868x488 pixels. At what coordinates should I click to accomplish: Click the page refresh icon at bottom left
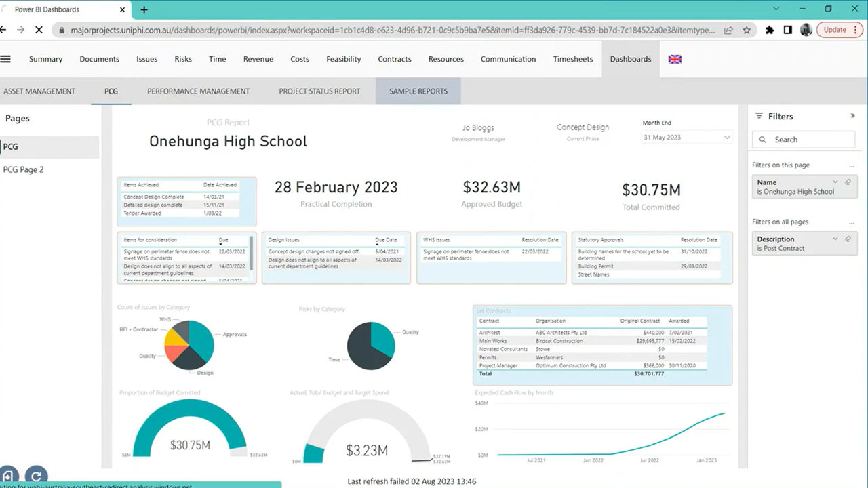(36, 475)
